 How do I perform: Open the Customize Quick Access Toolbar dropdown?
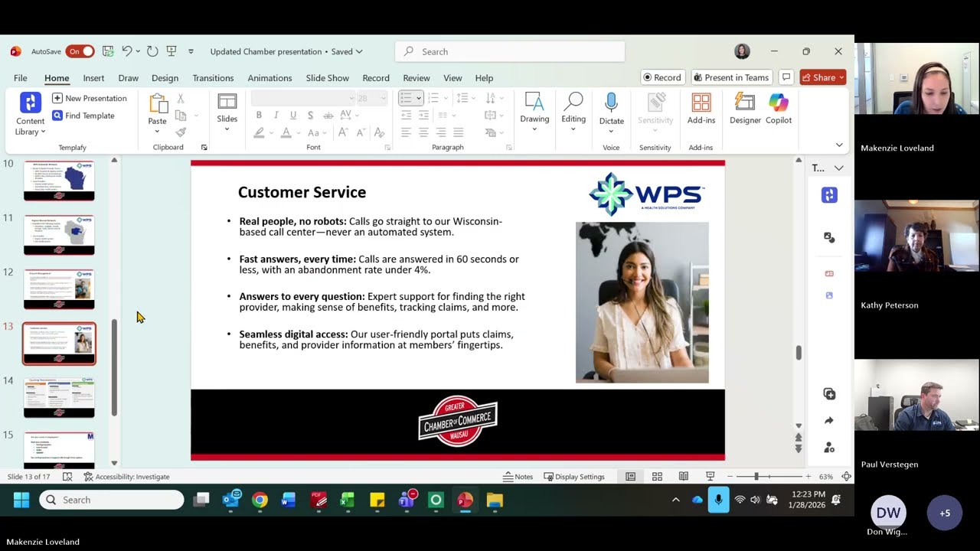click(x=191, y=51)
